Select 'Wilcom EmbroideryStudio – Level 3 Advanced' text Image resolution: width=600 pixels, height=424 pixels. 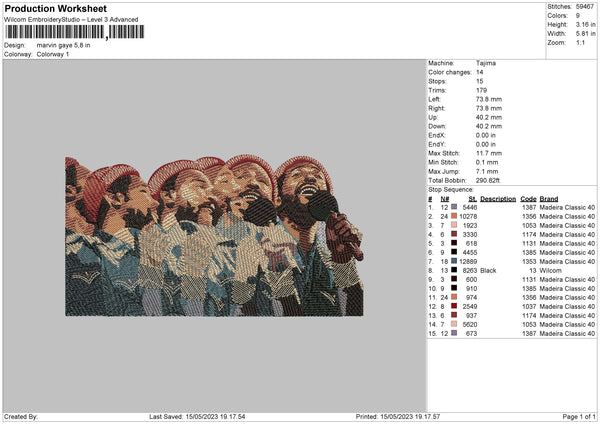click(x=71, y=20)
